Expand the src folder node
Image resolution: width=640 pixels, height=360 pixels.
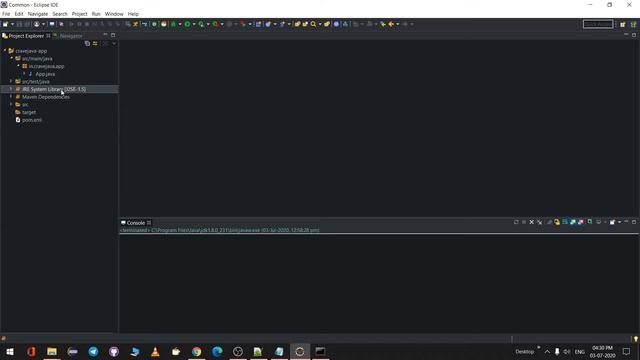point(11,104)
